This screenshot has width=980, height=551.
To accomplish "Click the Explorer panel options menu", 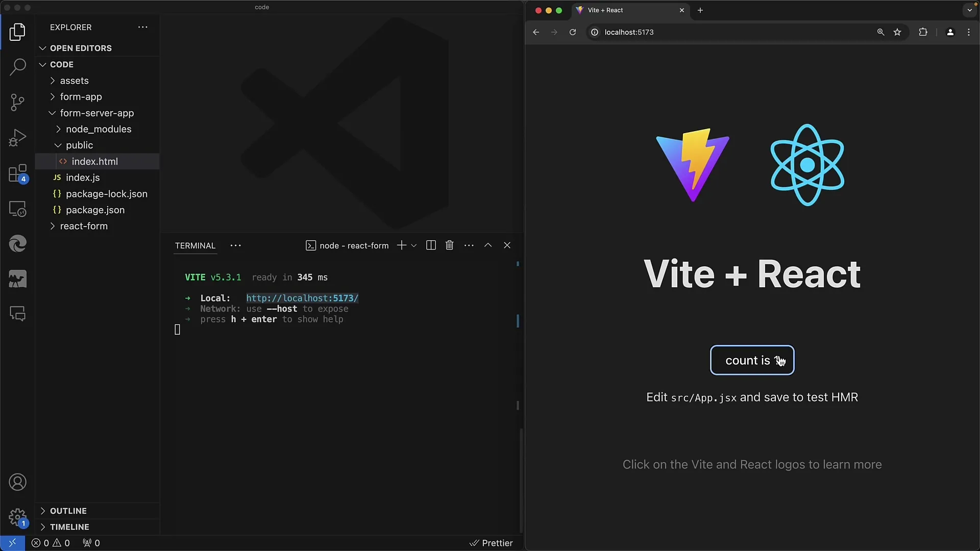I will (x=142, y=27).
